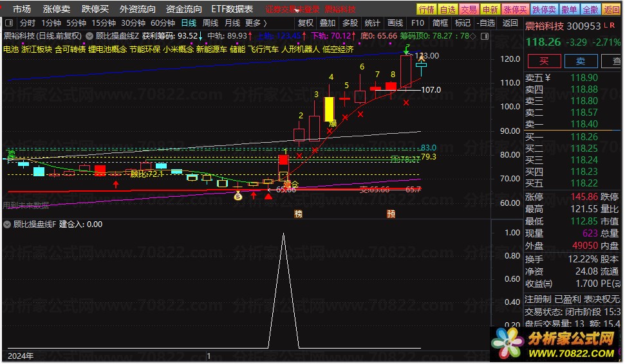This screenshot has height=364, width=625.
Task: Click the R marker next to 300953
Action: (612, 25)
